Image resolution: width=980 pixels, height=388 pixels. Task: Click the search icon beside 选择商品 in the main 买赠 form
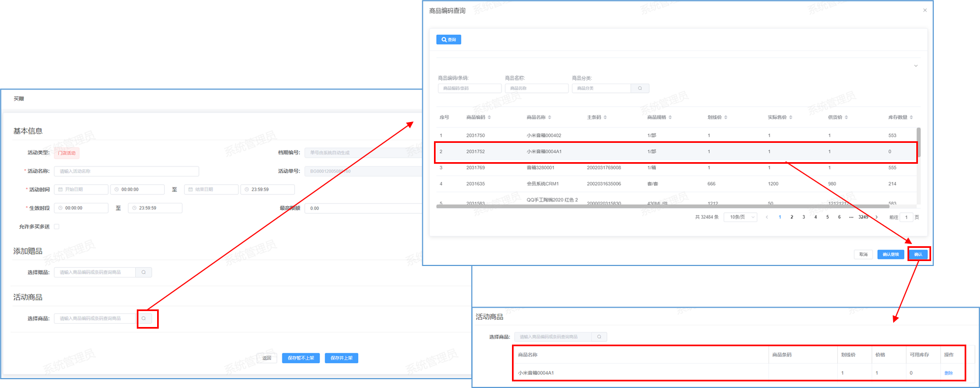tap(144, 318)
